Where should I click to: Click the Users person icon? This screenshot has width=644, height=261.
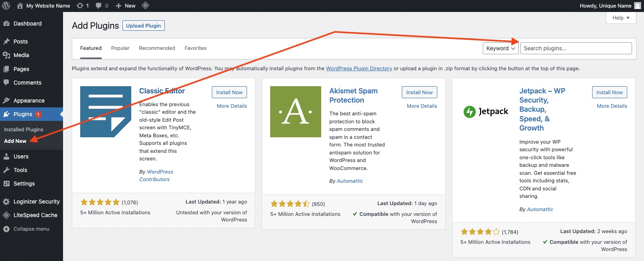6,156
